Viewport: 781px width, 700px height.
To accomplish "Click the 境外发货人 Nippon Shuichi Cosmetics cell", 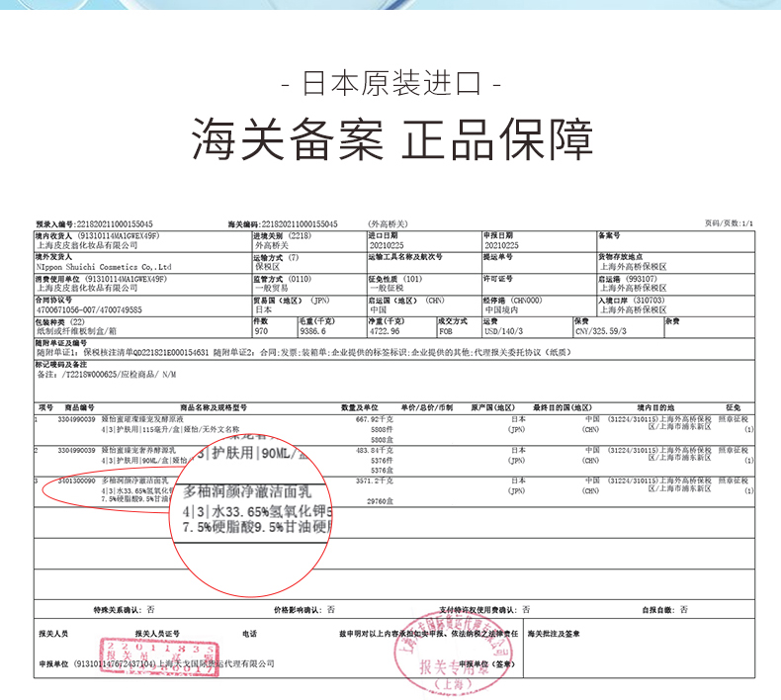I will pos(143,263).
